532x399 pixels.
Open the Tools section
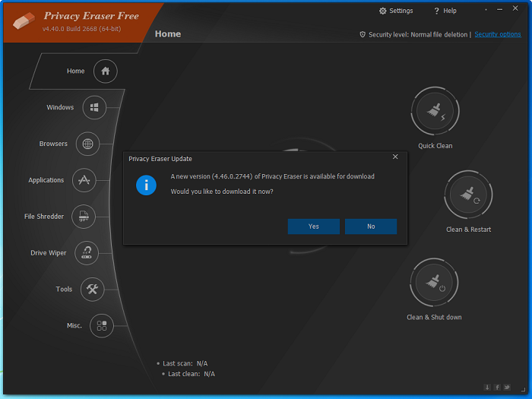click(x=92, y=290)
